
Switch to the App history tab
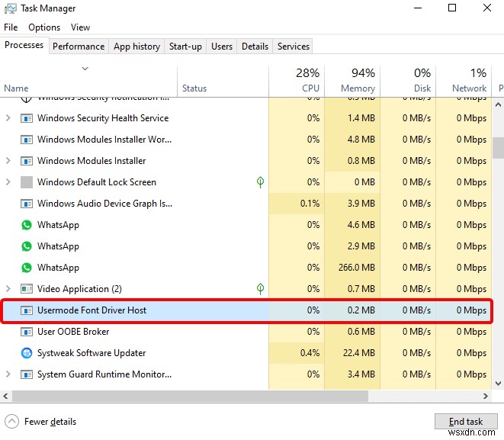(136, 47)
